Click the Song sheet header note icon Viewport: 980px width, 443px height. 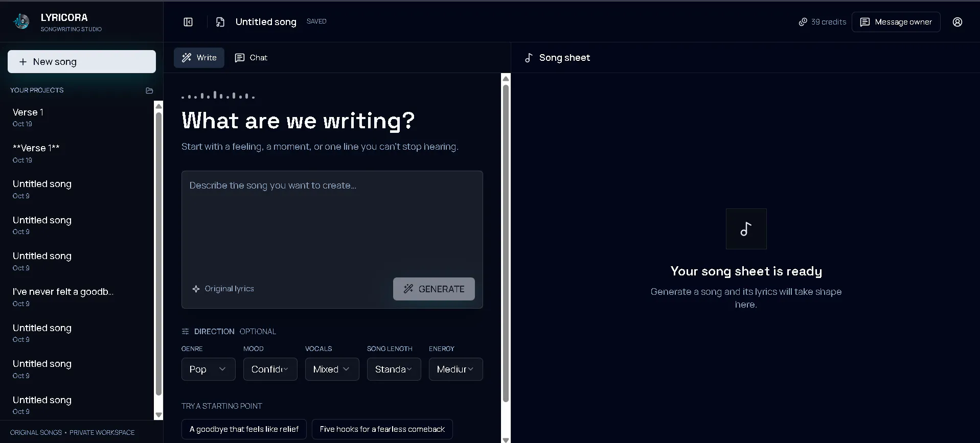(529, 58)
